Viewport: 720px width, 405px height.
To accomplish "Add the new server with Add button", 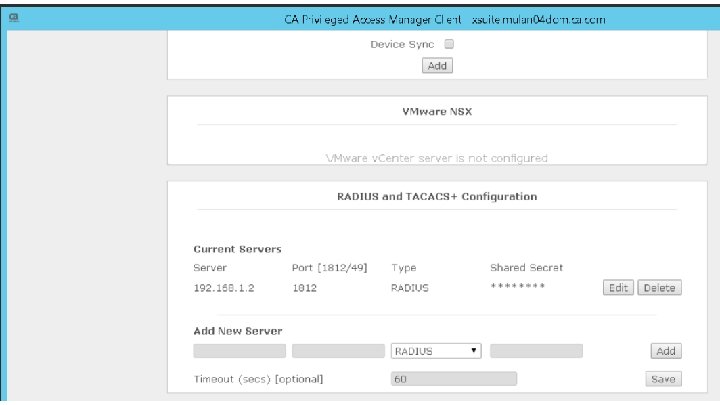I will point(666,351).
